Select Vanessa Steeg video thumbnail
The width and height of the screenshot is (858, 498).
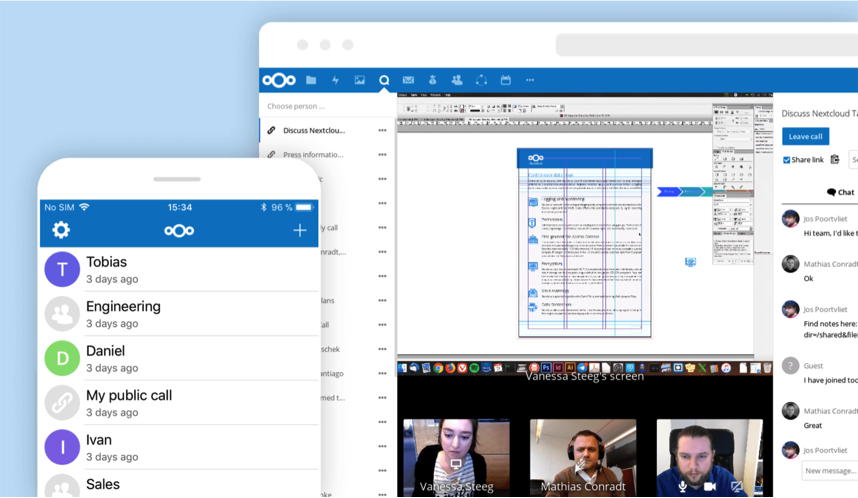(456, 458)
